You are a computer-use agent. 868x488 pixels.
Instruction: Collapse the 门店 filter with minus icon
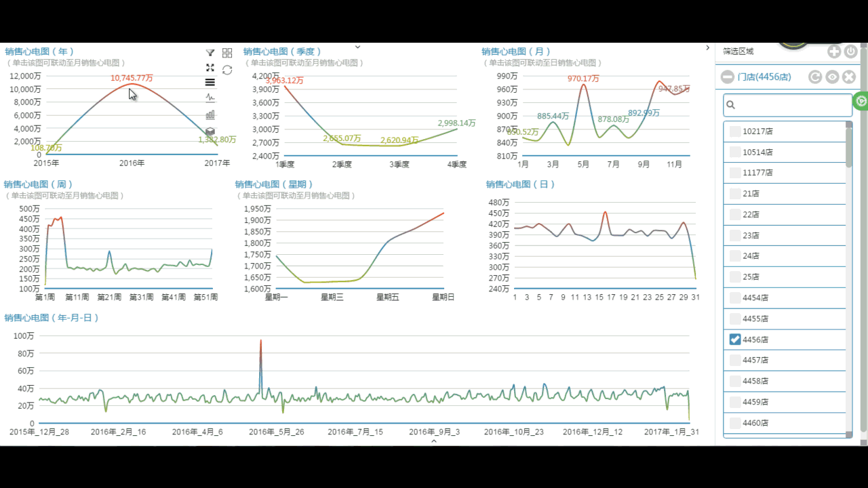pos(727,77)
